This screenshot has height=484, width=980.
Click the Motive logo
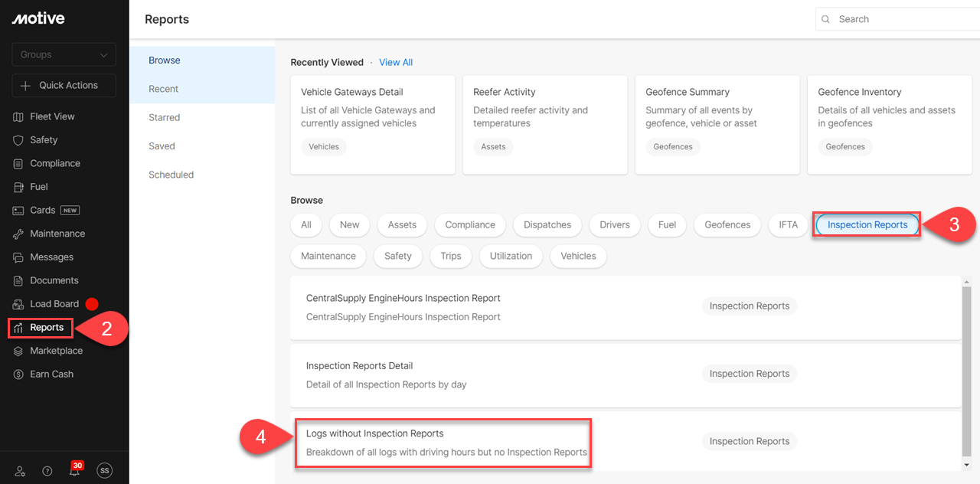[x=38, y=18]
